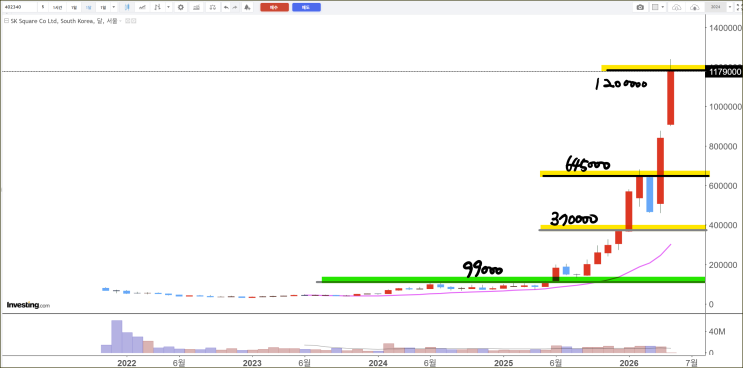Open the indicators line-chart icon

(142, 7)
